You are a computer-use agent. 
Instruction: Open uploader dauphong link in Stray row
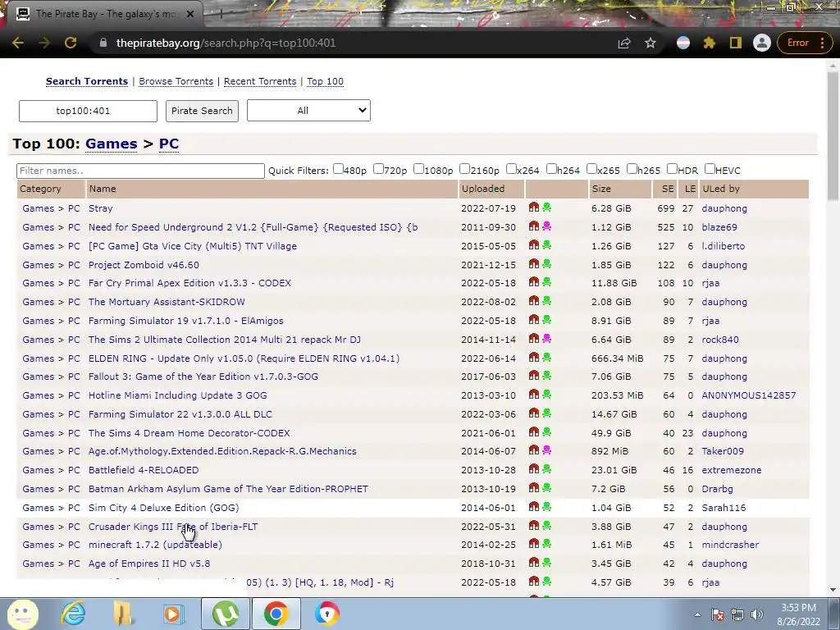[x=724, y=208]
